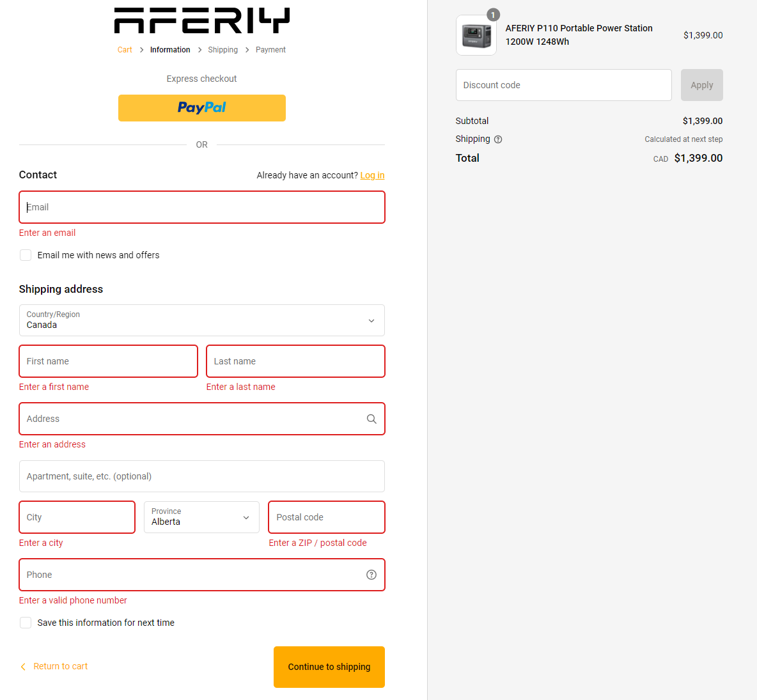Select the Payment breadcrumb step
Screen dimensions: 757x700
pos(270,50)
